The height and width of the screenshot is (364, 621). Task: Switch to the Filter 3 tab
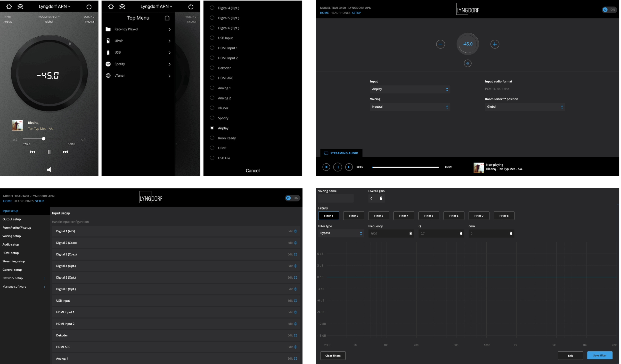[378, 216]
